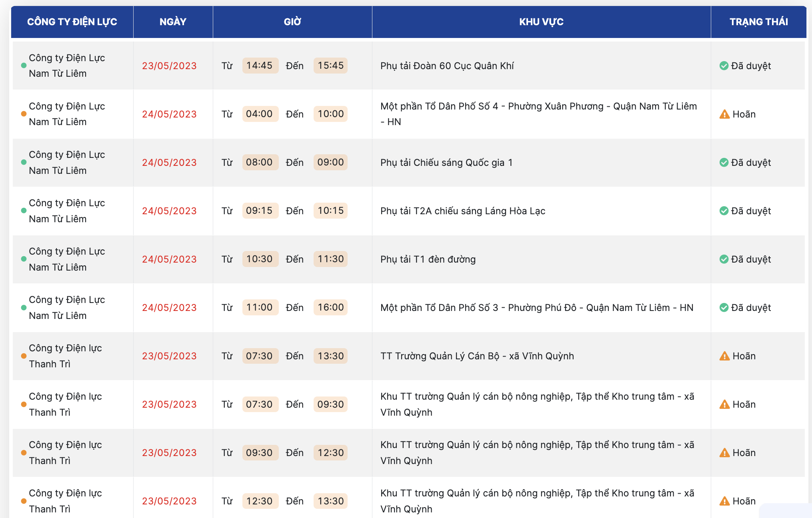Click warning triangle in 09:30–12:30 Thanh Trì row
Screen dimensions: 812x518
[x=724, y=452]
